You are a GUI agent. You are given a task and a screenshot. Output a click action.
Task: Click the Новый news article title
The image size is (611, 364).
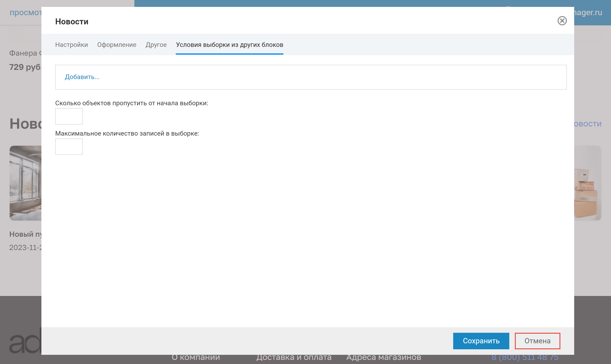25,234
